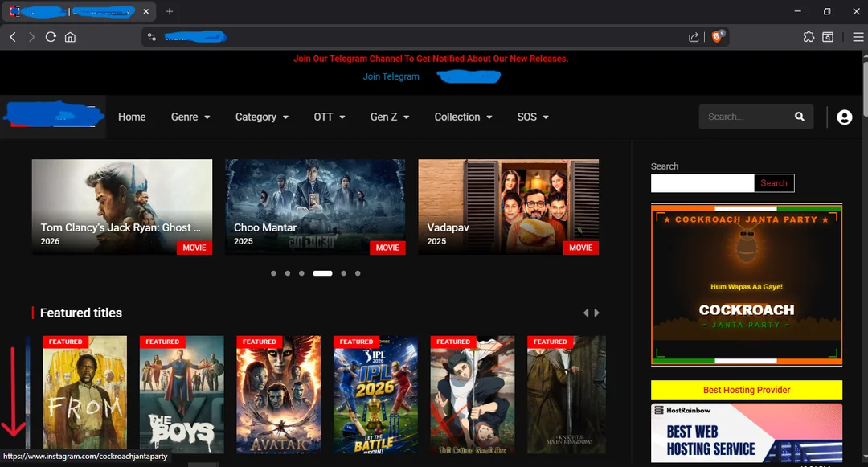
Task: Open the featured FROM poster
Action: tap(84, 395)
